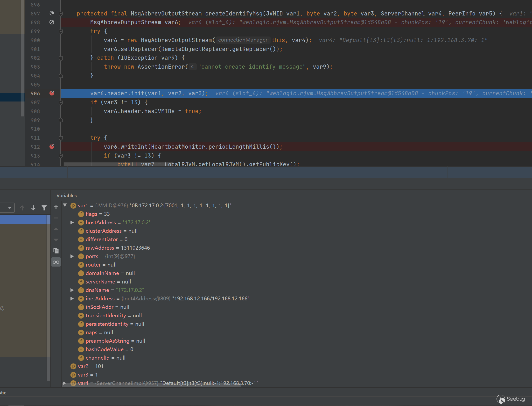Select the Variables panel tab
This screenshot has width=532, height=406.
[x=66, y=196]
